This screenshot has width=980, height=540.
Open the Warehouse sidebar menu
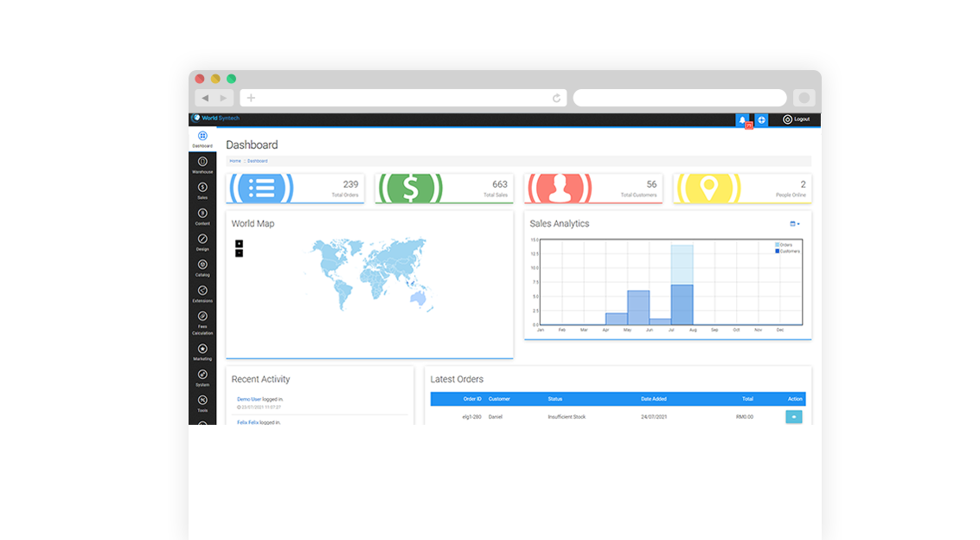[202, 164]
